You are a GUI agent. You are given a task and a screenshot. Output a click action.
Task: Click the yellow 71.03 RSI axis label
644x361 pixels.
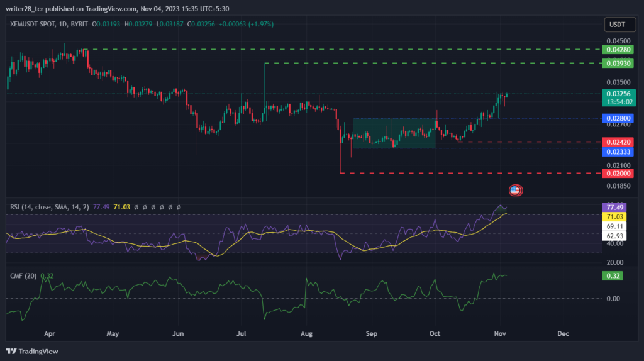(x=614, y=217)
